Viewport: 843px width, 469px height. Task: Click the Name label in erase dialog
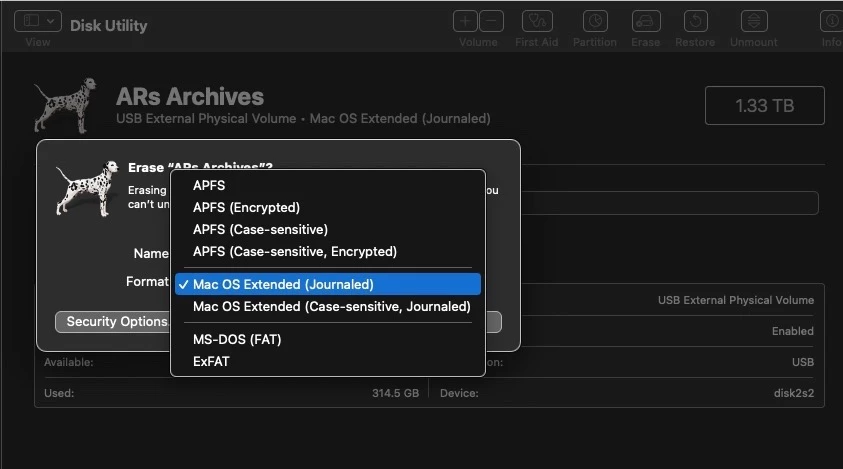[x=151, y=253]
